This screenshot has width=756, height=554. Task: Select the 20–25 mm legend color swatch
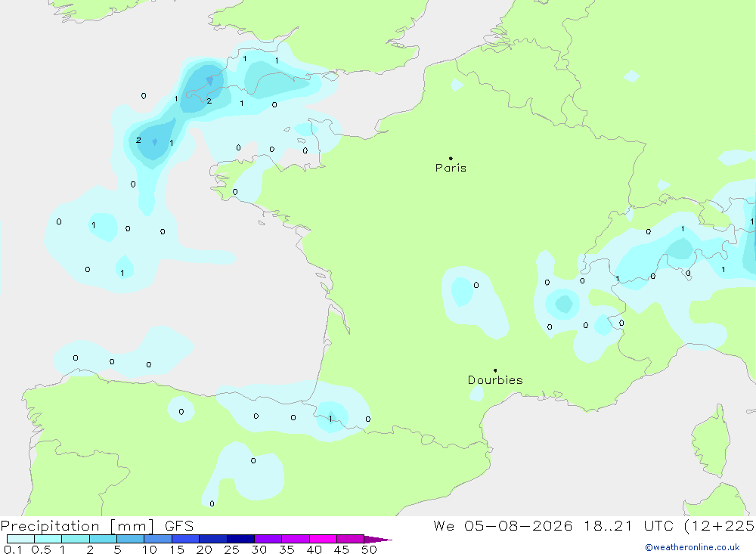pos(213,539)
